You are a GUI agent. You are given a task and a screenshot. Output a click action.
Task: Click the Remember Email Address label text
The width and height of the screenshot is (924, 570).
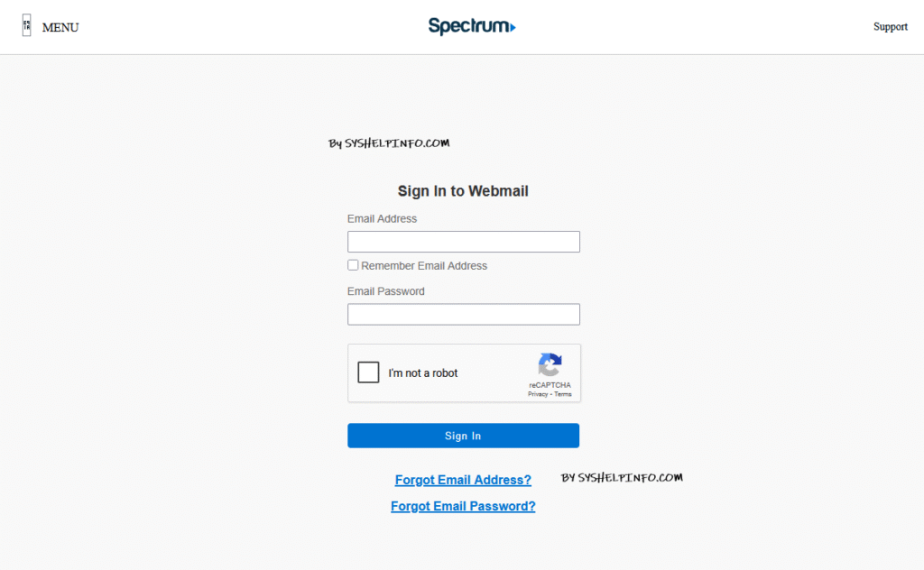point(424,266)
